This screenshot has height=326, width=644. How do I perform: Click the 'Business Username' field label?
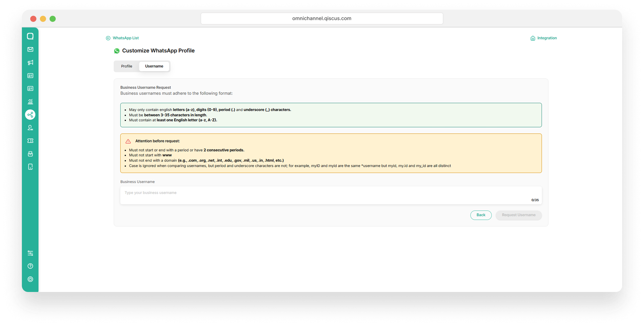138,182
